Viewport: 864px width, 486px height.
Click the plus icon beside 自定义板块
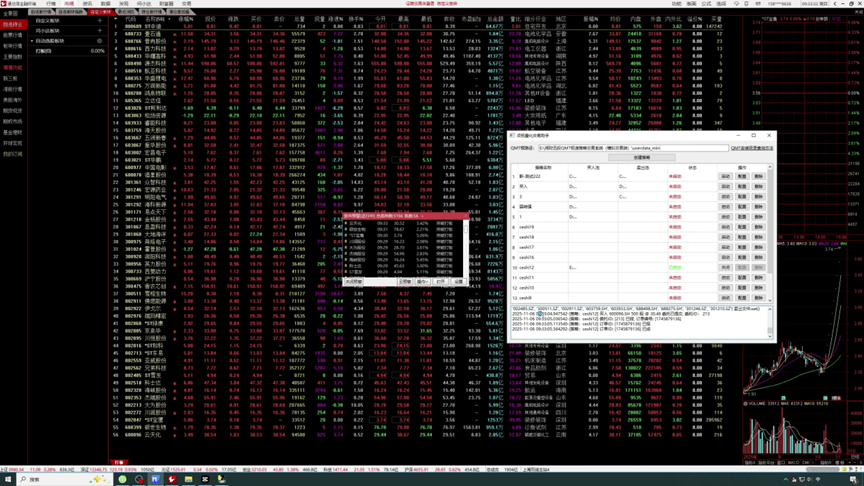pos(100,20)
